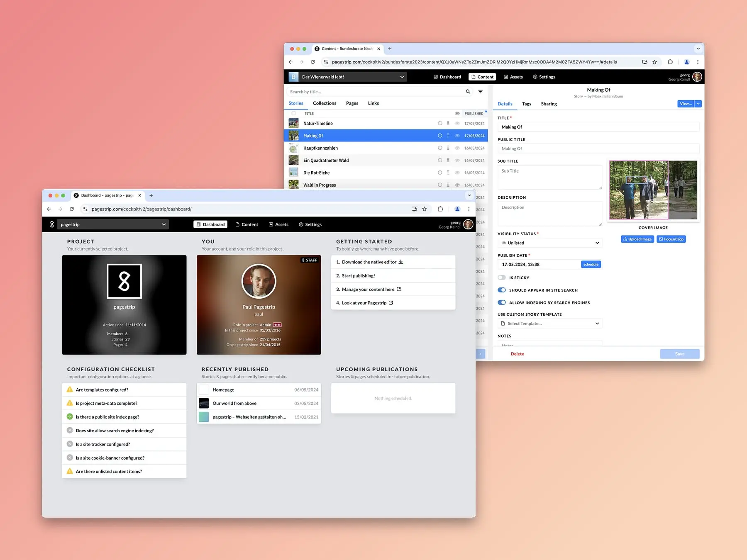The height and width of the screenshot is (560, 747).
Task: Click the search magnifier icon in stories list
Action: [468, 92]
